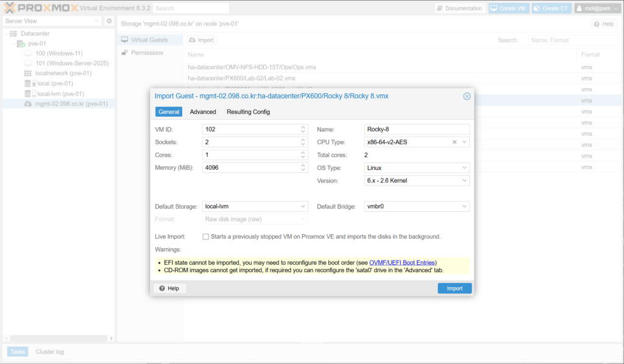The width and height of the screenshot is (624, 364).
Task: Expand the OS Type dropdown
Action: (464, 168)
